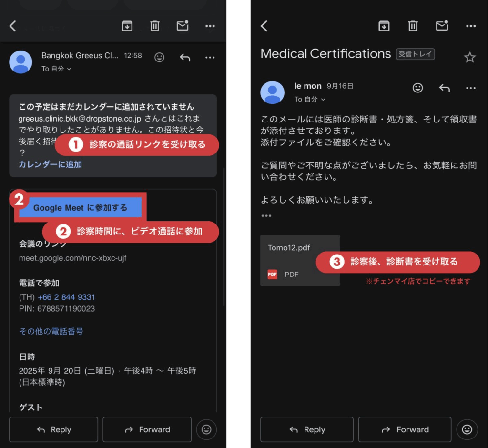This screenshot has width=488, height=448.
Task: Add emoji reaction beside le mon sender name
Action: point(417,88)
